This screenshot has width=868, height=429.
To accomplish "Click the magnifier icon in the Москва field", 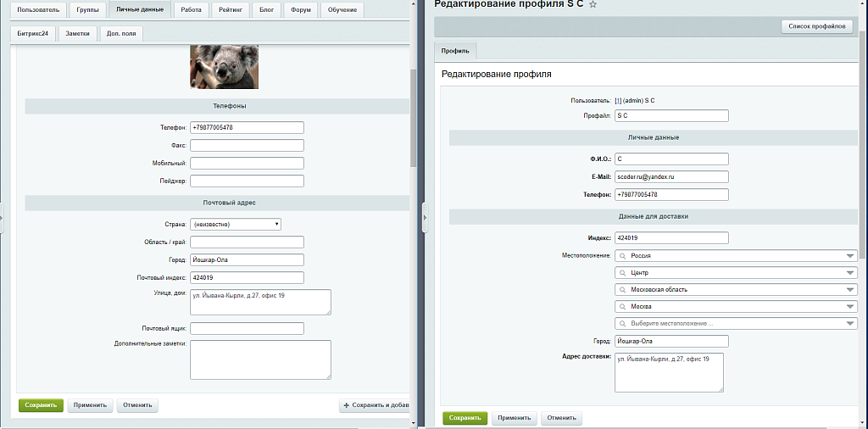I will [623, 306].
